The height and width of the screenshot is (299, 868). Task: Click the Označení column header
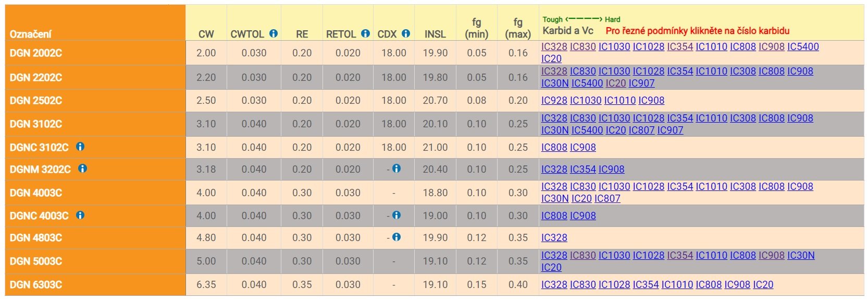click(31, 34)
